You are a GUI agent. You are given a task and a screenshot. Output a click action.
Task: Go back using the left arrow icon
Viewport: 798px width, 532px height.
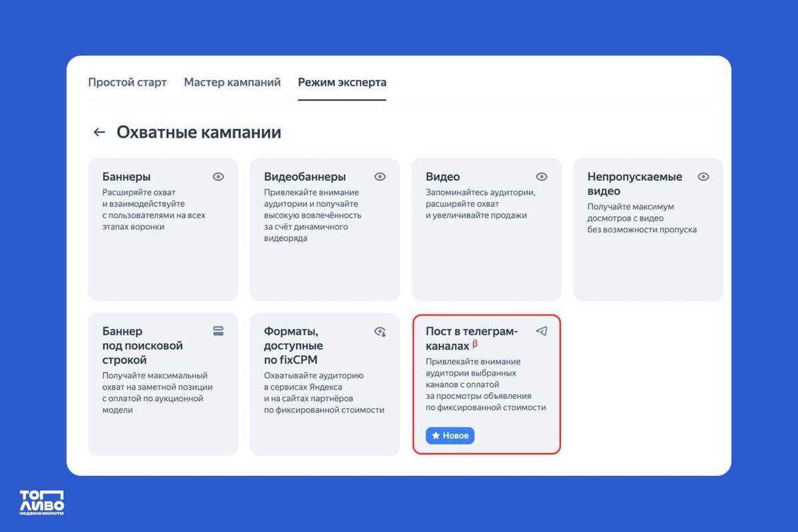[99, 132]
